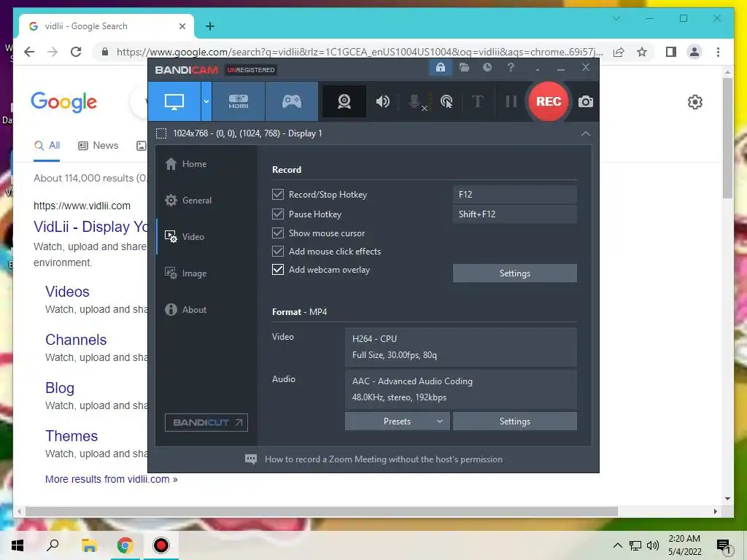747x560 pixels.
Task: Share this page icon in Chrome
Action: pyautogui.click(x=619, y=52)
